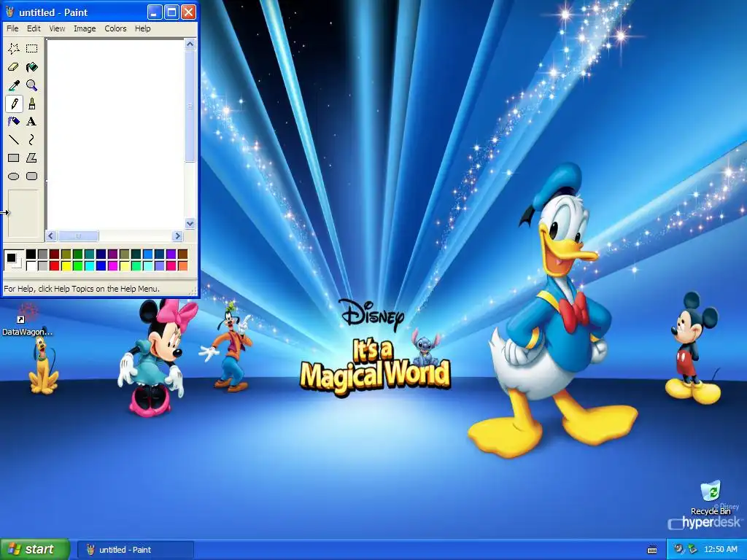Activate the Pick Color eyedropper tool

[x=14, y=85]
